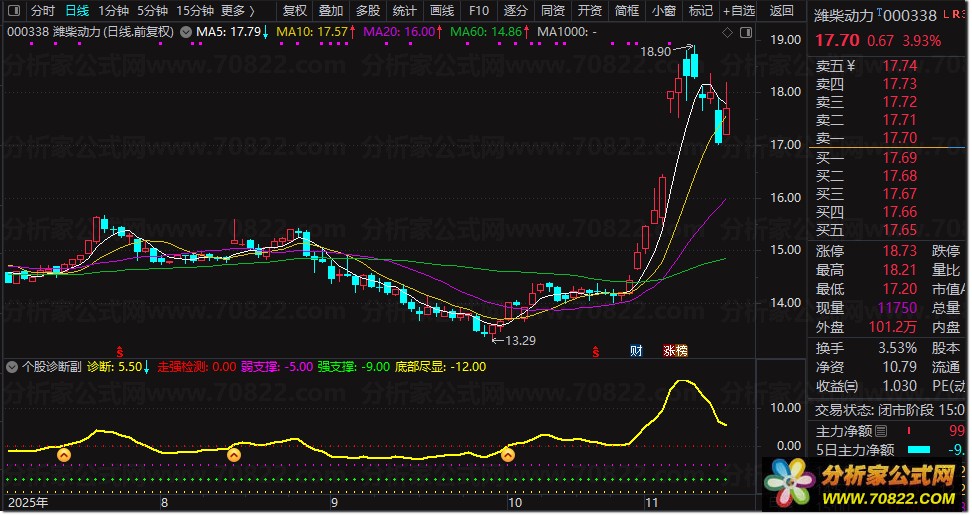The height and width of the screenshot is (515, 972).
Task: Activate the 画线 drawing tool
Action: (442, 11)
